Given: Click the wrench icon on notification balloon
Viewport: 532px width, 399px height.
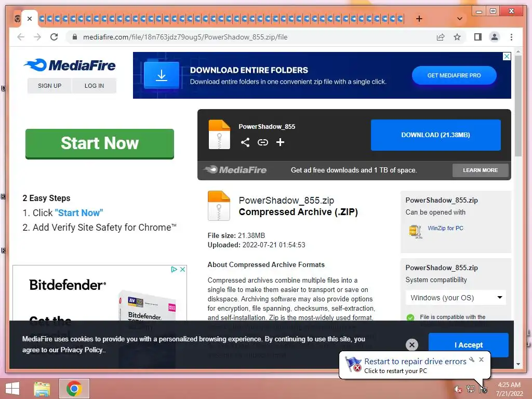Looking at the screenshot, I should (472, 360).
